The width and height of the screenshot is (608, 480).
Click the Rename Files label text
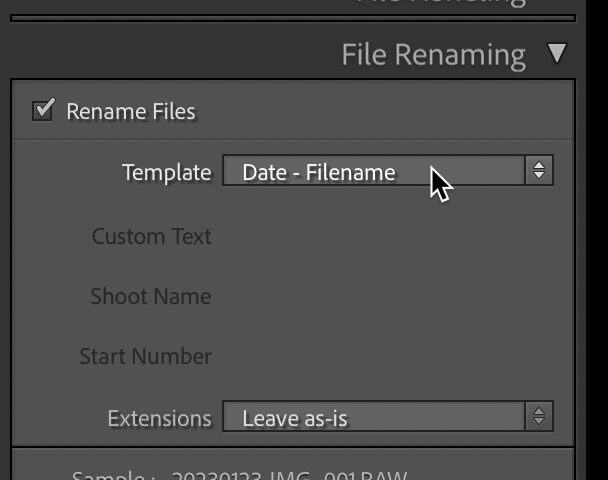click(131, 111)
